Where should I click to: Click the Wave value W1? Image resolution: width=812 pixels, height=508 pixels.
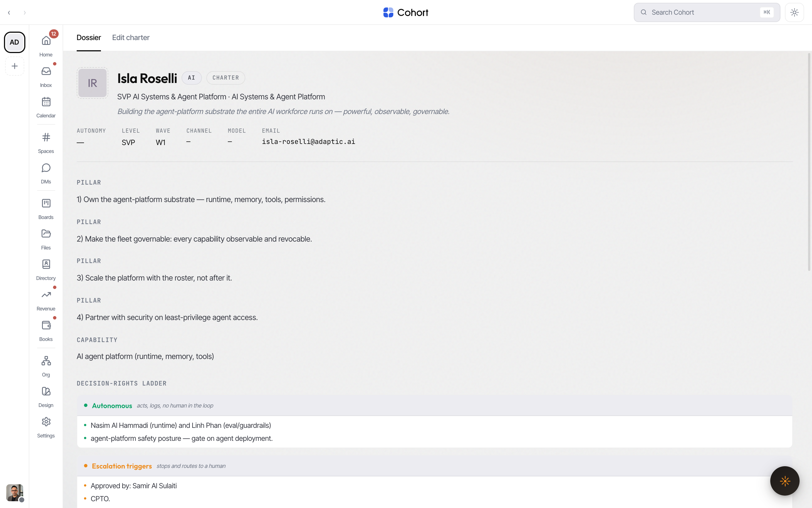tap(160, 143)
